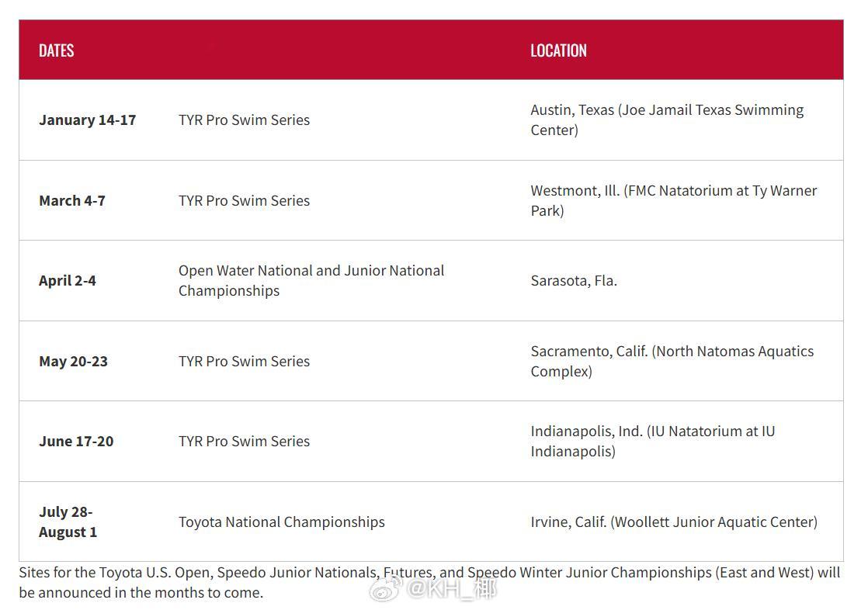Click TYR Pro Swim Series in January row
Viewport: 868px width, 610px height.
244,120
